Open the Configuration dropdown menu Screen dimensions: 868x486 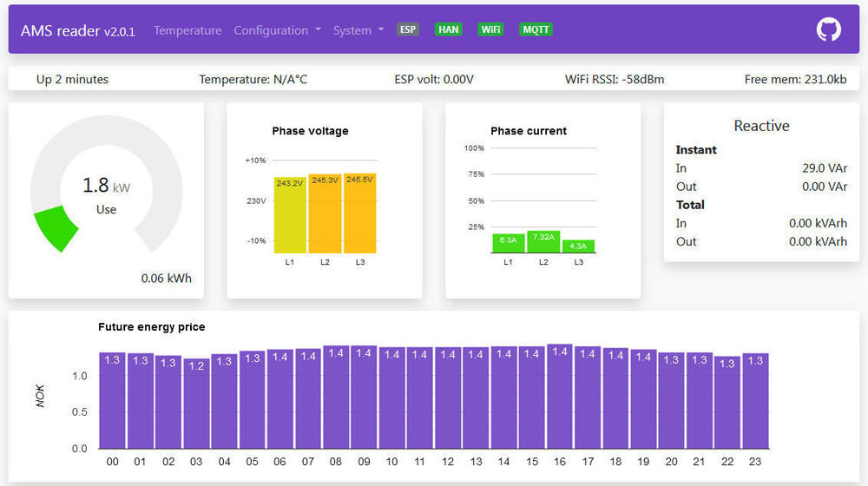277,30
